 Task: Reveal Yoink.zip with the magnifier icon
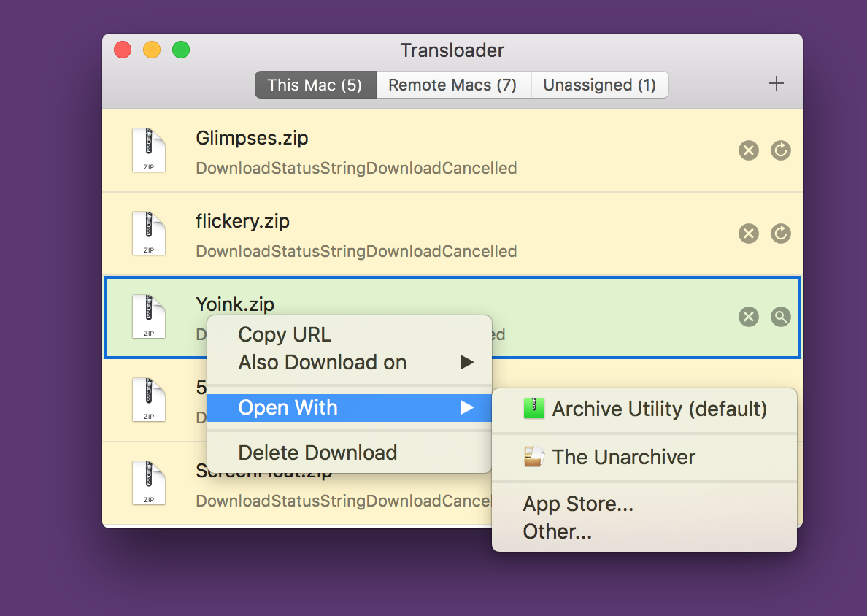click(x=781, y=317)
